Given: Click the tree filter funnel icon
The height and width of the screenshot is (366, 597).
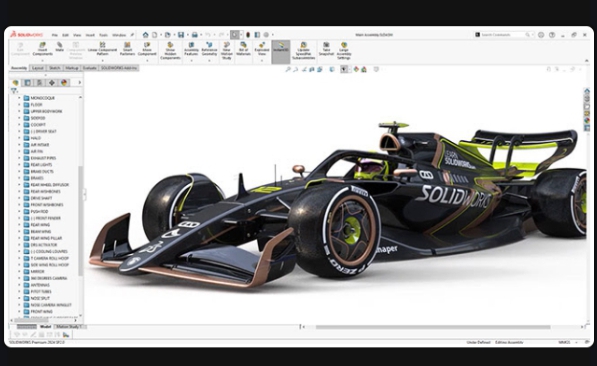Looking at the screenshot, I should (14, 91).
